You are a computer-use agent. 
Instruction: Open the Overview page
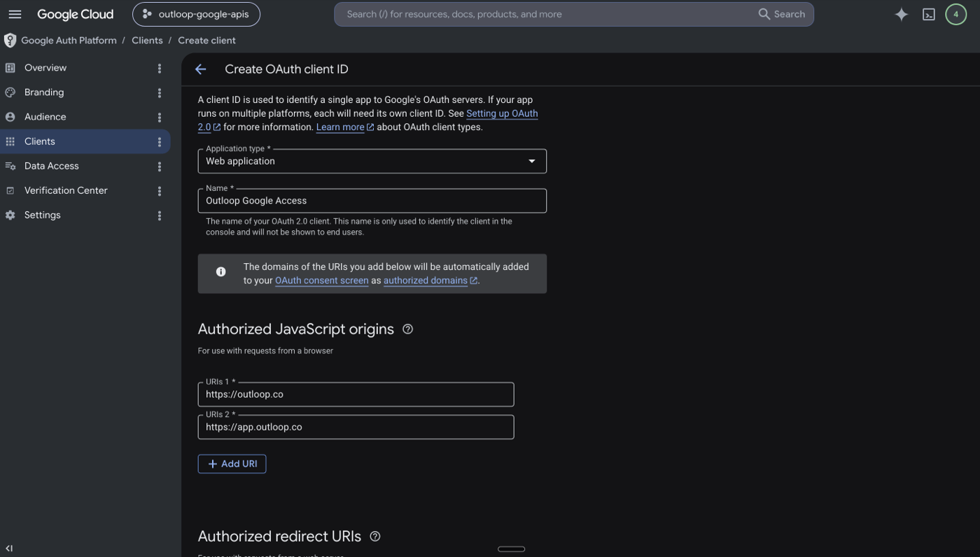coord(45,68)
